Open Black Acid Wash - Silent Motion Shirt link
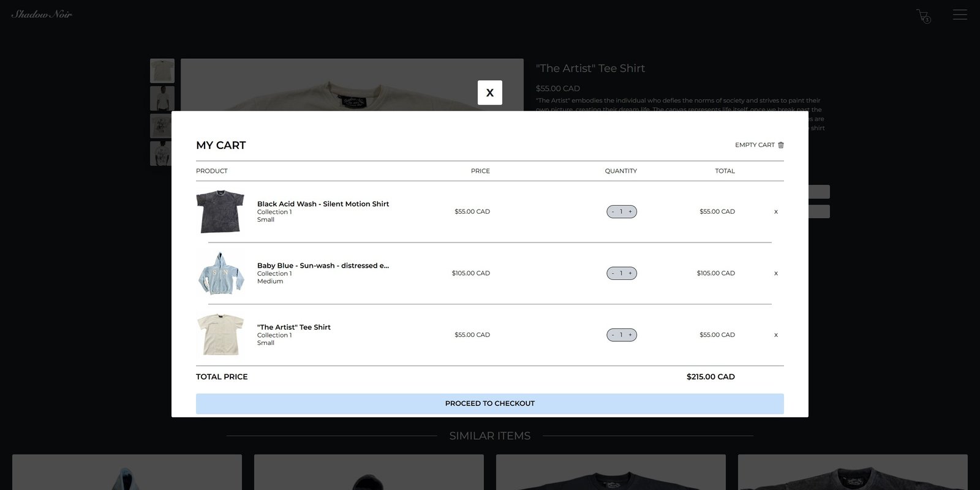This screenshot has height=490, width=980. coord(323,204)
